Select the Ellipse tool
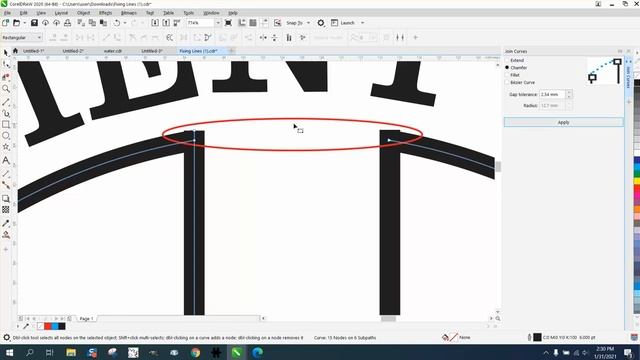The width and height of the screenshot is (640, 360). pyautogui.click(x=6, y=136)
